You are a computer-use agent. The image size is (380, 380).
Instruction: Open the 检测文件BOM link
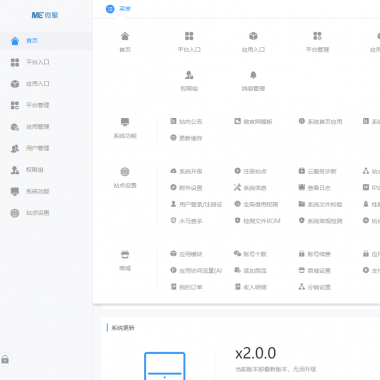(x=257, y=221)
